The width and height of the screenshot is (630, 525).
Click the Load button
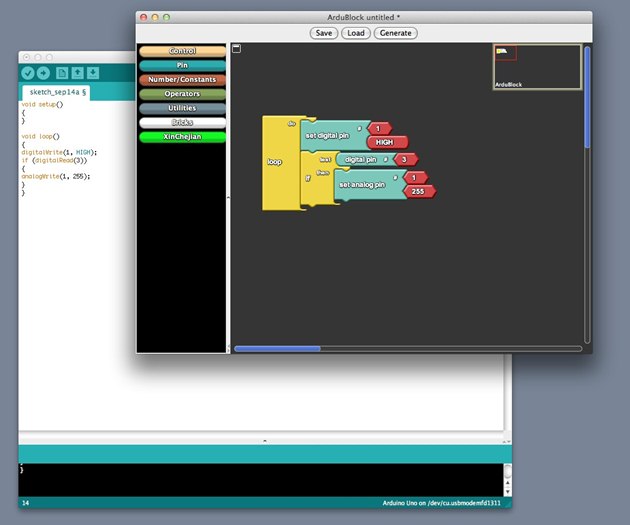(x=356, y=33)
